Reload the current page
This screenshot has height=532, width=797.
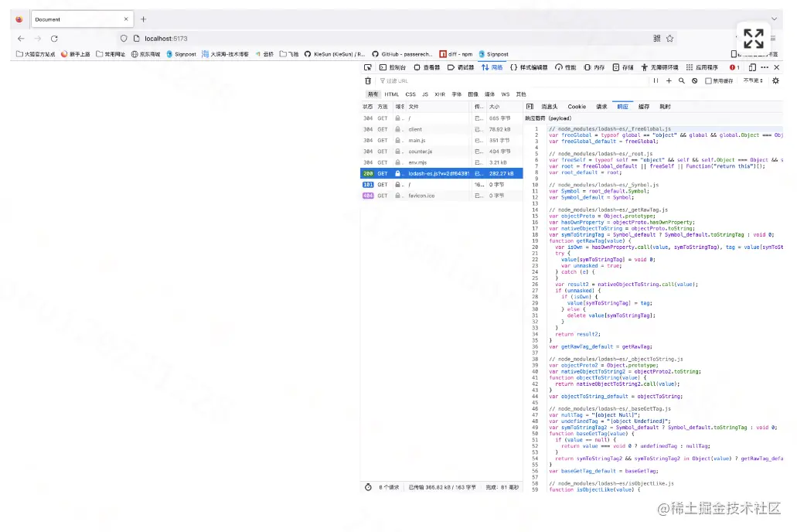(54, 39)
